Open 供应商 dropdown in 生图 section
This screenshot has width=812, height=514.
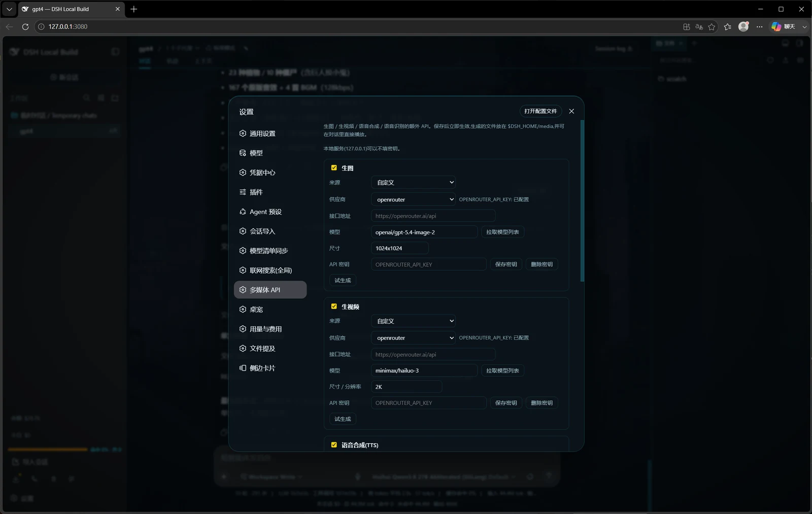413,199
